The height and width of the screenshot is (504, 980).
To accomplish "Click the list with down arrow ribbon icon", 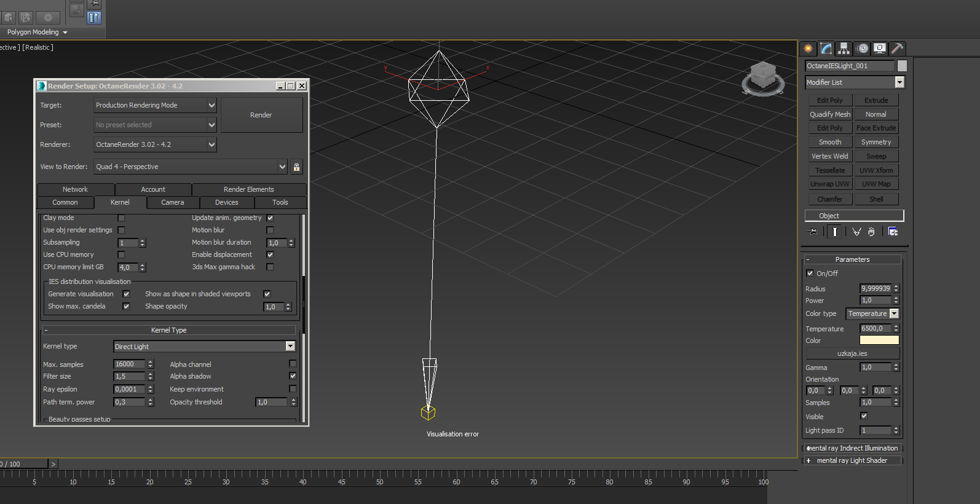I will pyautogui.click(x=77, y=10).
